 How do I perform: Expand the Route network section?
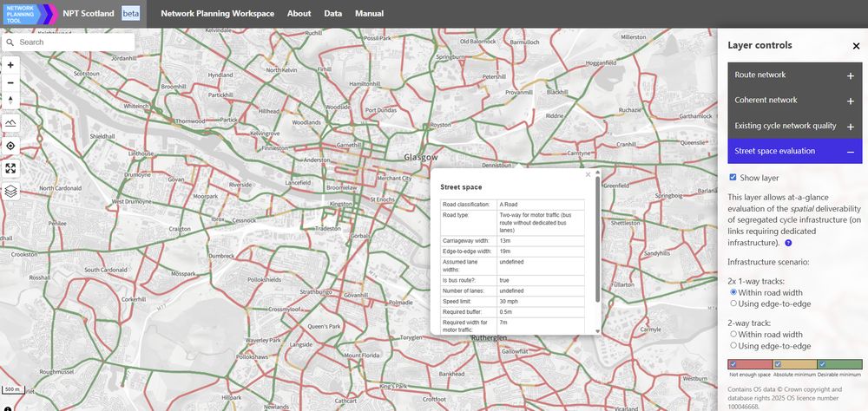coord(795,75)
